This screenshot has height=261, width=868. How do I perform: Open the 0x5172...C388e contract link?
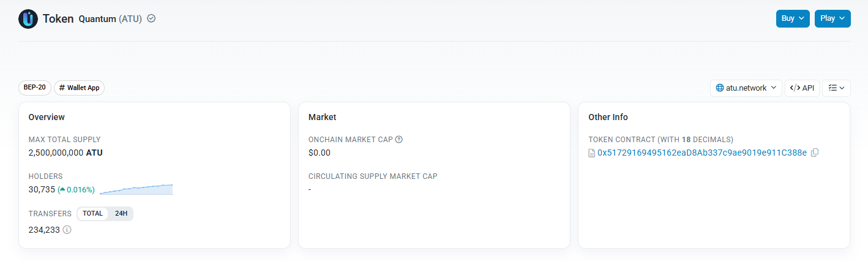pos(702,153)
